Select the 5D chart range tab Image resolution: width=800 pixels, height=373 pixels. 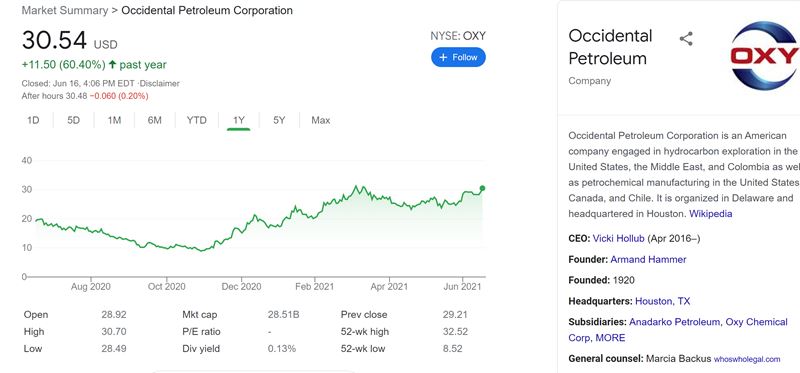coord(73,120)
